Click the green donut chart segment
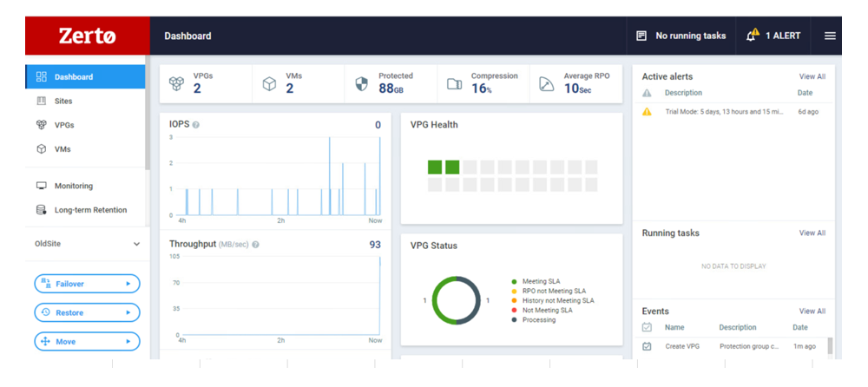Image resolution: width=868 pixels, height=387 pixels. 438,300
